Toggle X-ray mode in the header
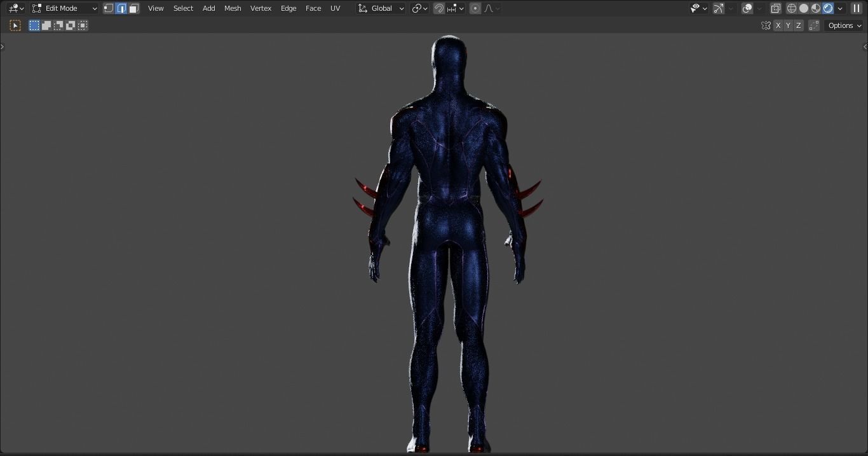868x456 pixels. point(775,8)
